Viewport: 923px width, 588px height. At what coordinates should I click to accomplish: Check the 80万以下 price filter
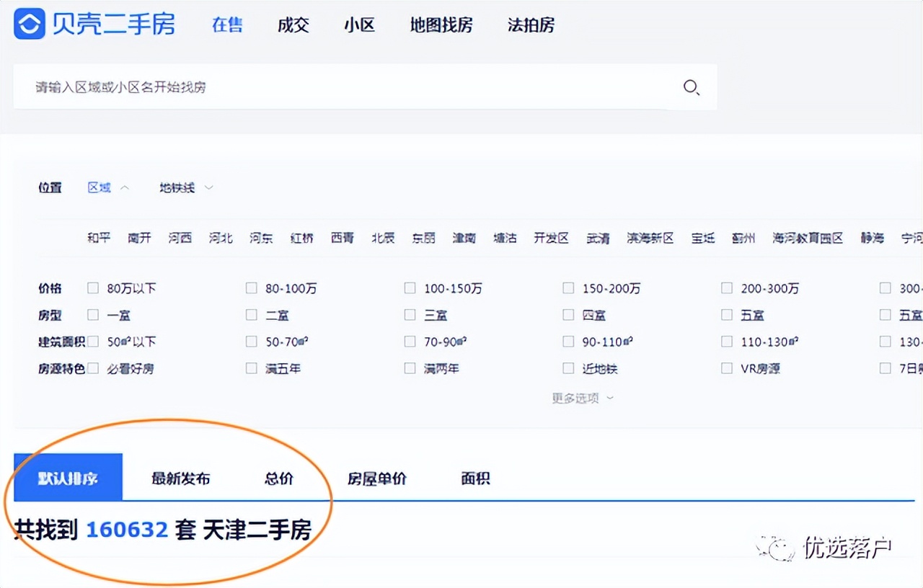click(93, 288)
